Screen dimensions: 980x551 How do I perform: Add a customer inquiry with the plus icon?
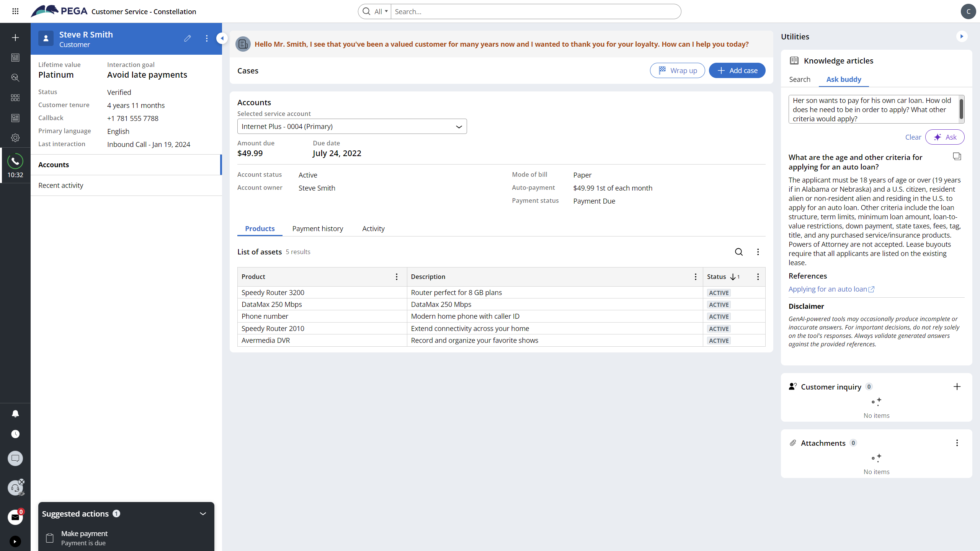pos(957,386)
